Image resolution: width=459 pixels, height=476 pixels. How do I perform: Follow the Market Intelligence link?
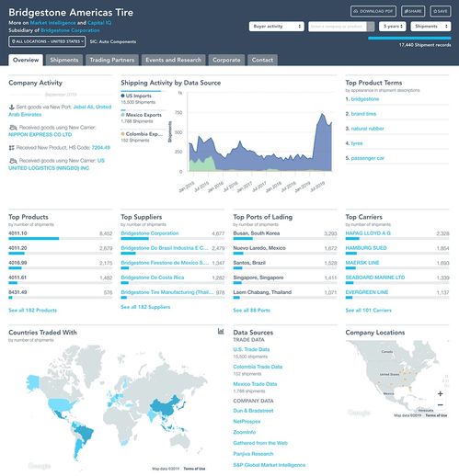click(52, 23)
